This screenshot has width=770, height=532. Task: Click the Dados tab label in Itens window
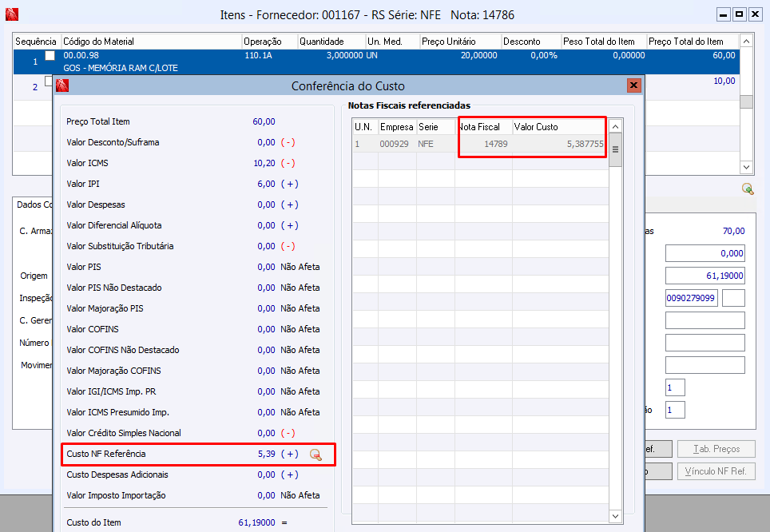(34, 204)
